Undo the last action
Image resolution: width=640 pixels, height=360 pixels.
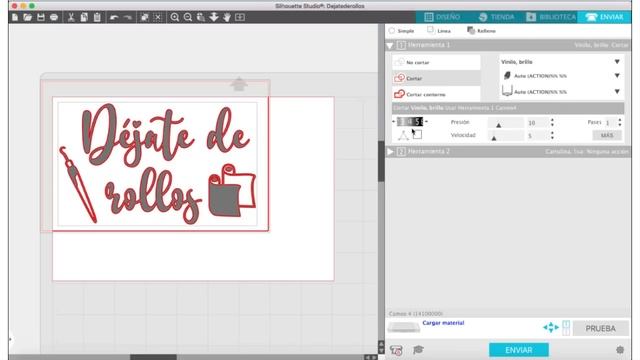pos(114,17)
